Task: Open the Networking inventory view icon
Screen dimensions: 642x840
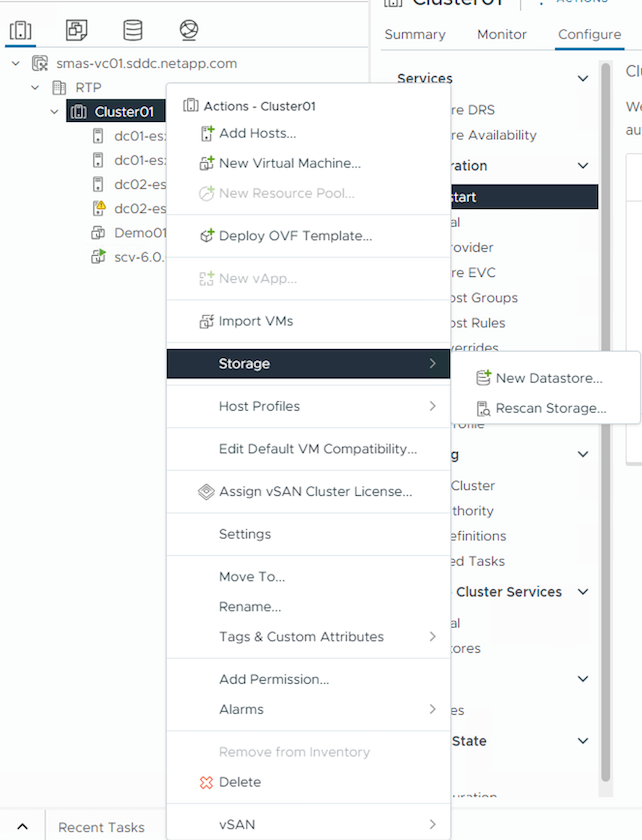Action: pyautogui.click(x=189, y=30)
